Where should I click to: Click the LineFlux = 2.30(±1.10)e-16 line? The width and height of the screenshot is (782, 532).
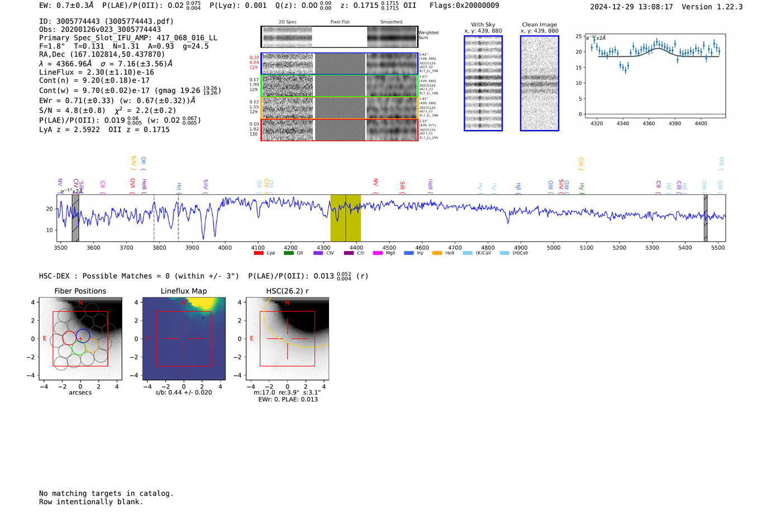97,73
